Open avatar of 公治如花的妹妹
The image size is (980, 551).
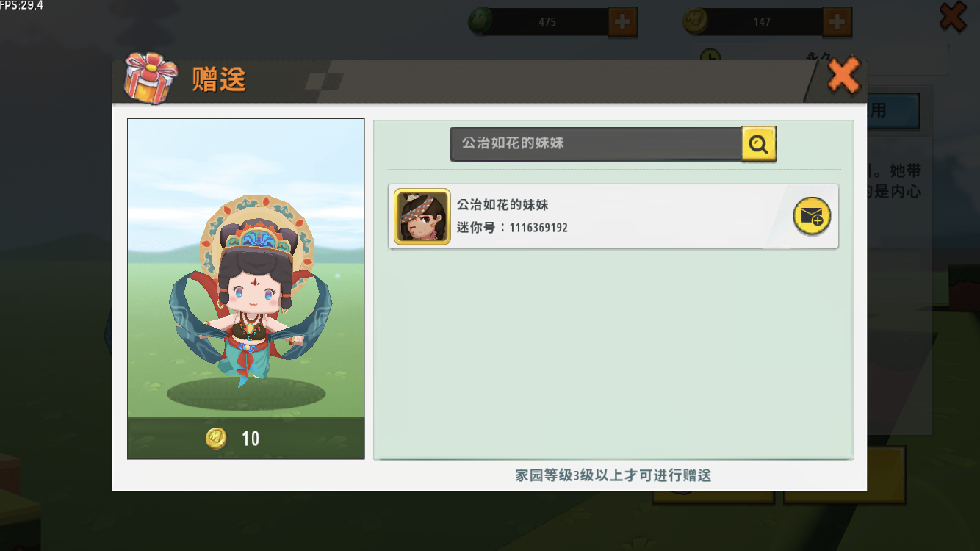(422, 217)
